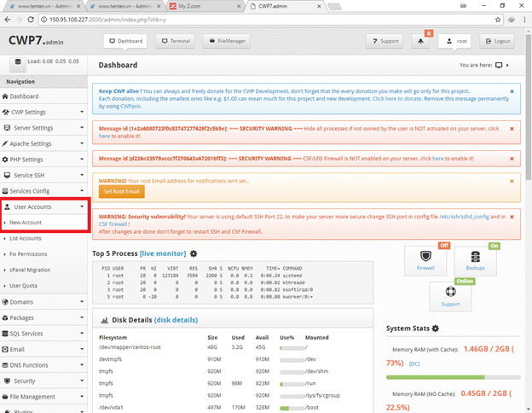Screen dimensions: 532x413
Task: Expand the Email menu
Action: [43, 349]
